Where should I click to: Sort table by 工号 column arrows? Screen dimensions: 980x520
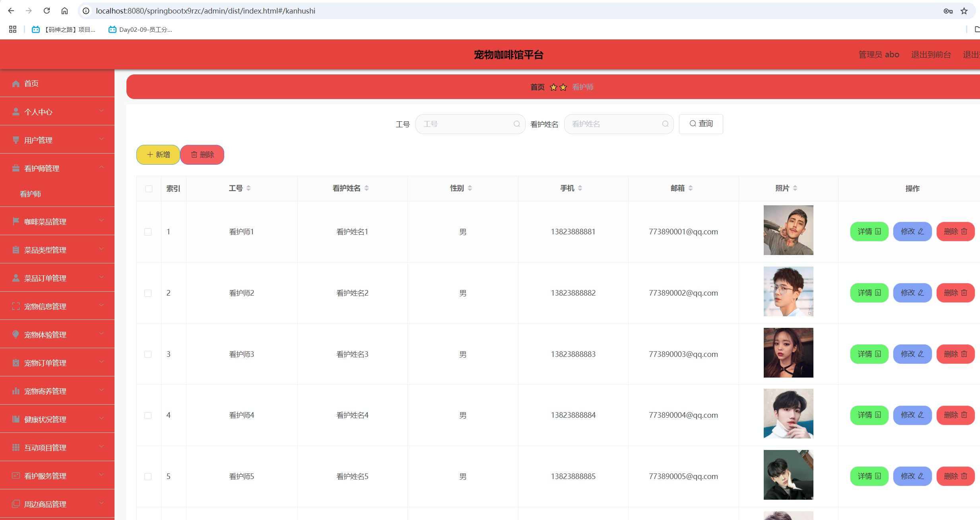point(248,188)
